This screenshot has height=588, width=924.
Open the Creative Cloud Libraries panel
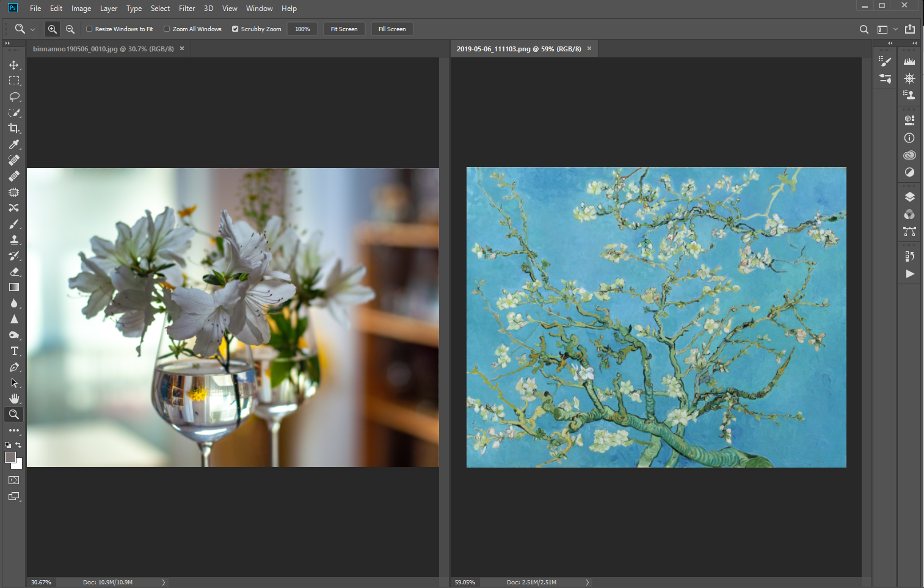tap(909, 155)
